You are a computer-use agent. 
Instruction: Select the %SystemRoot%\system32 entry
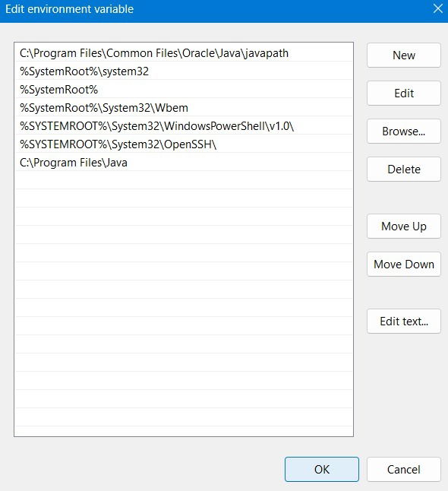point(184,71)
